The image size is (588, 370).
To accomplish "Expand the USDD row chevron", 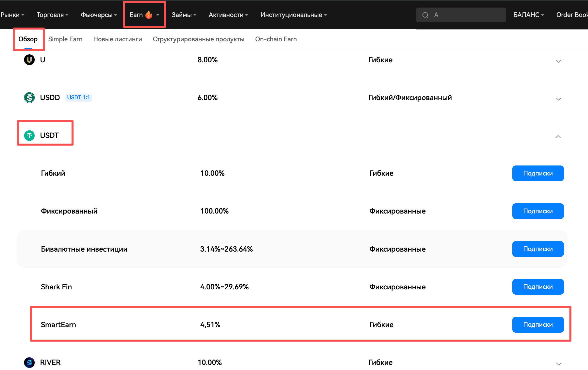I will [558, 99].
